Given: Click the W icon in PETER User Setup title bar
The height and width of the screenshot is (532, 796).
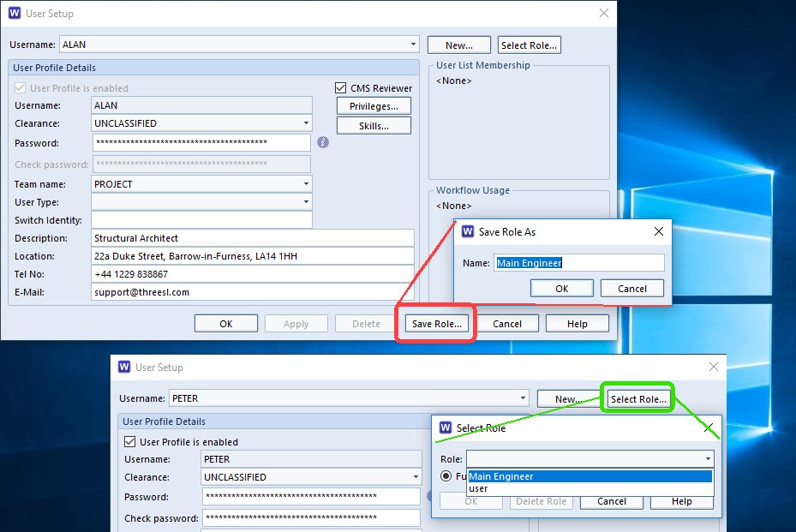Looking at the screenshot, I should coord(124,367).
